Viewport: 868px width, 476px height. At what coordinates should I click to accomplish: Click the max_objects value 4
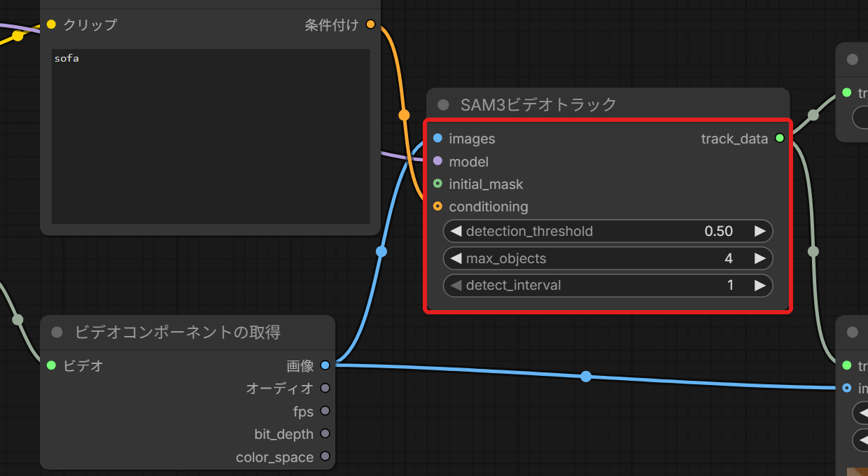[729, 258]
